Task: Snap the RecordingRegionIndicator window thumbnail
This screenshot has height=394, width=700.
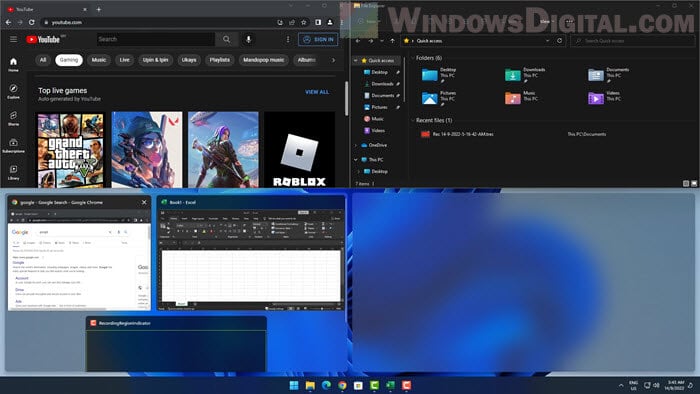Action: [x=176, y=344]
